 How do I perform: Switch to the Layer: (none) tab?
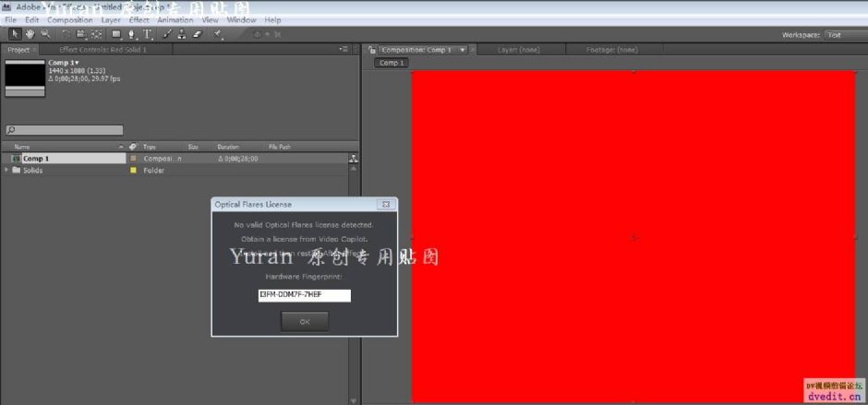click(x=519, y=50)
